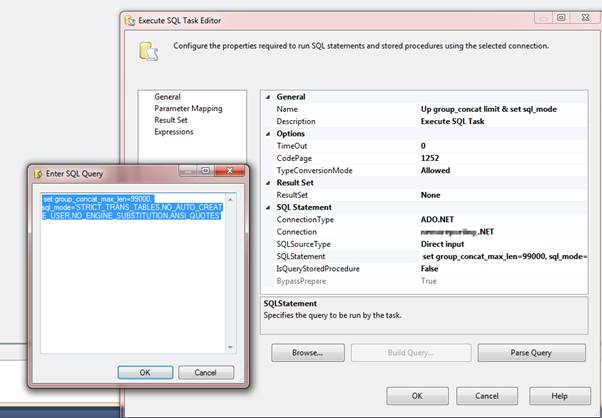This screenshot has height=418, width=602.
Task: Collapse the SQL Statement property section
Action: [x=267, y=207]
